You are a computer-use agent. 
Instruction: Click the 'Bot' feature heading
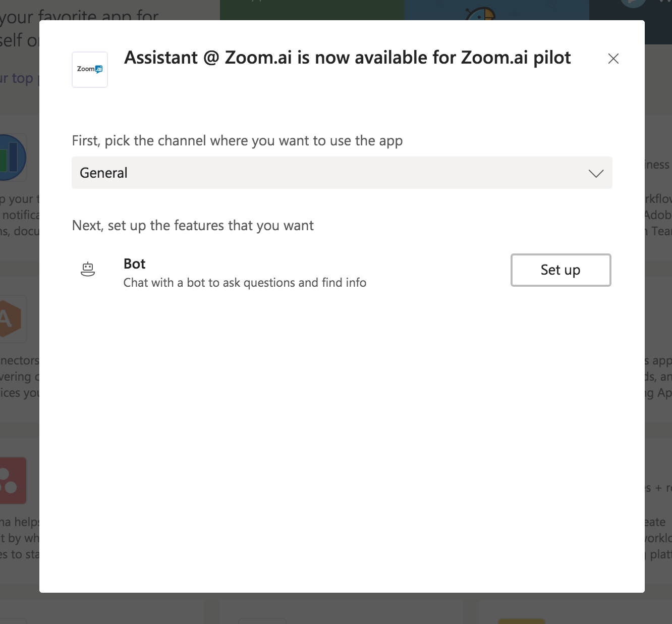[134, 264]
